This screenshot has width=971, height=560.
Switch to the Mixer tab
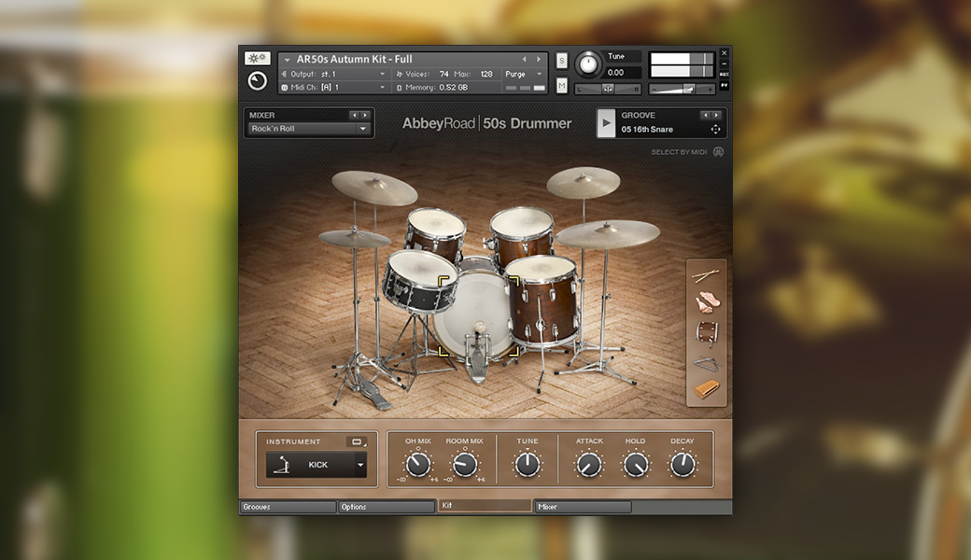[x=583, y=507]
